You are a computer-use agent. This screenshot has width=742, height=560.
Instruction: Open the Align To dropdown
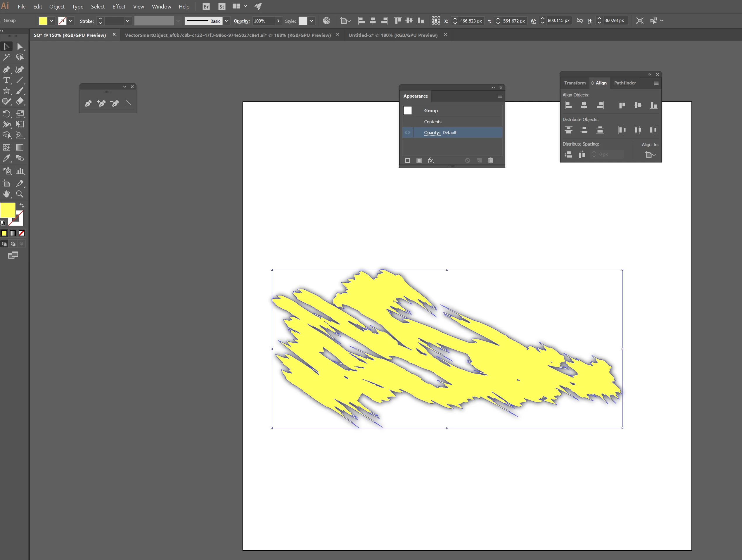pyautogui.click(x=650, y=154)
